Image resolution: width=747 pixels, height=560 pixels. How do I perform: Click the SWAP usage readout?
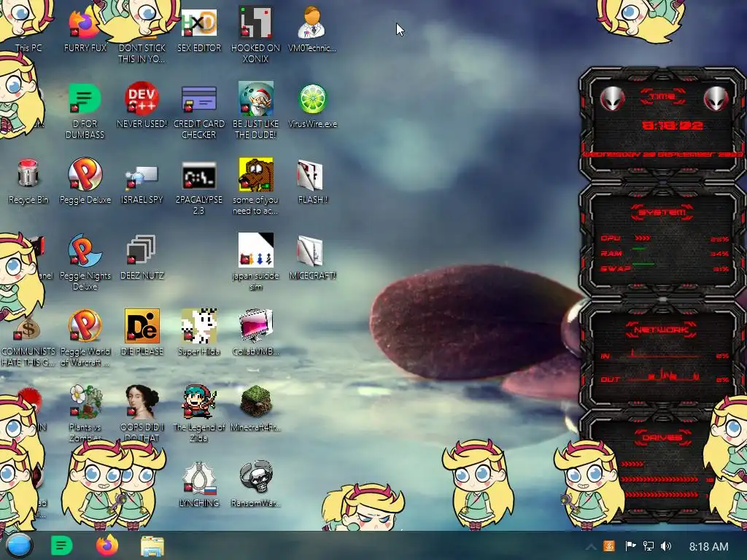721,269
